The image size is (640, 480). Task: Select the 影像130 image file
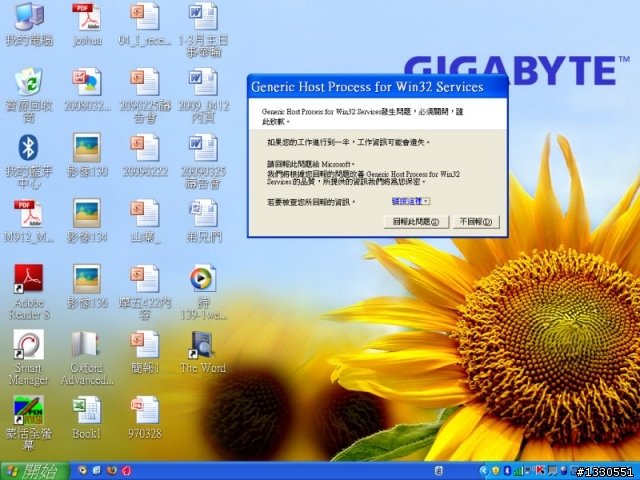coord(87,156)
